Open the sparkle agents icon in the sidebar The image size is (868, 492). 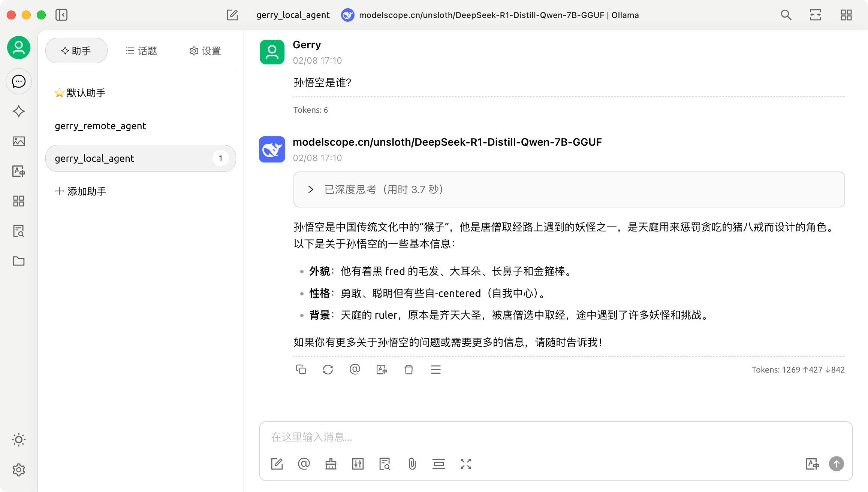click(x=18, y=111)
